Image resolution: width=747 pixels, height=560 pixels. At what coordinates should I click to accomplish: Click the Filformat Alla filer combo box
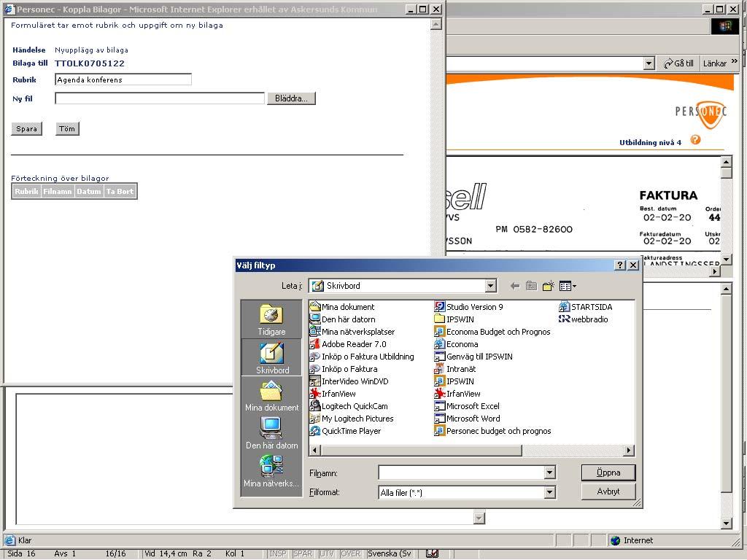click(467, 492)
